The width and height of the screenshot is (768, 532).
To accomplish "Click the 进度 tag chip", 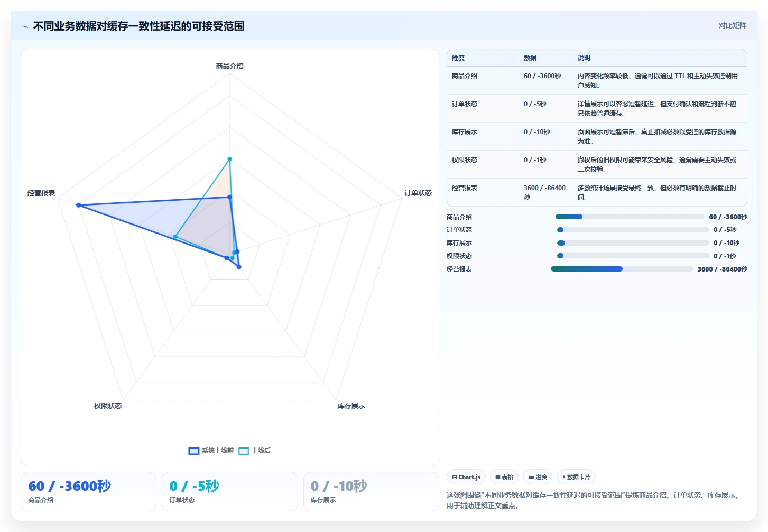I will click(x=538, y=477).
